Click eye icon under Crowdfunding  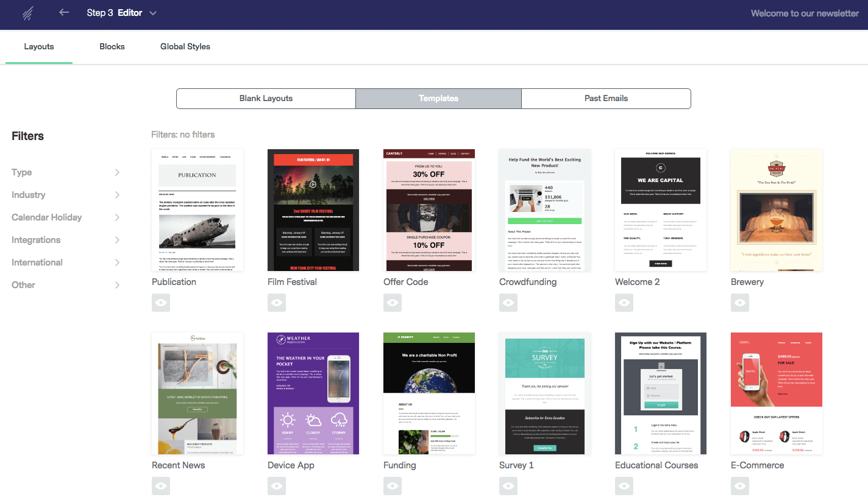[508, 302]
